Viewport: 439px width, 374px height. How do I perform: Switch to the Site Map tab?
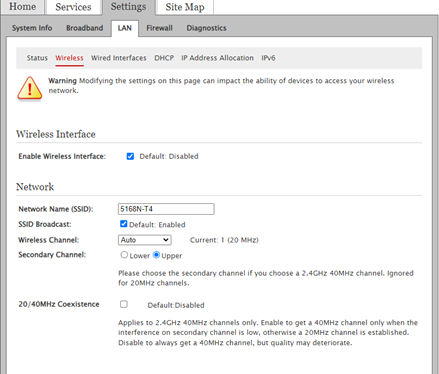click(185, 7)
